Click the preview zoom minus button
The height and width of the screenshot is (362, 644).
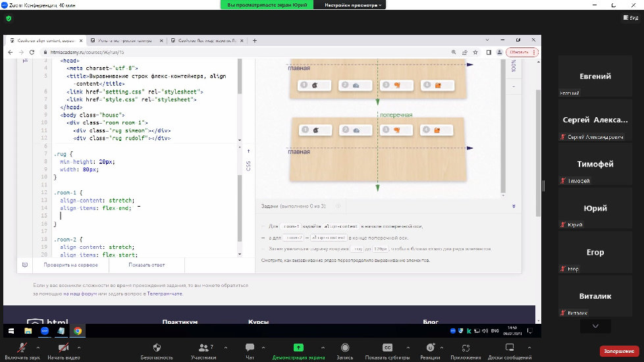[514, 87]
